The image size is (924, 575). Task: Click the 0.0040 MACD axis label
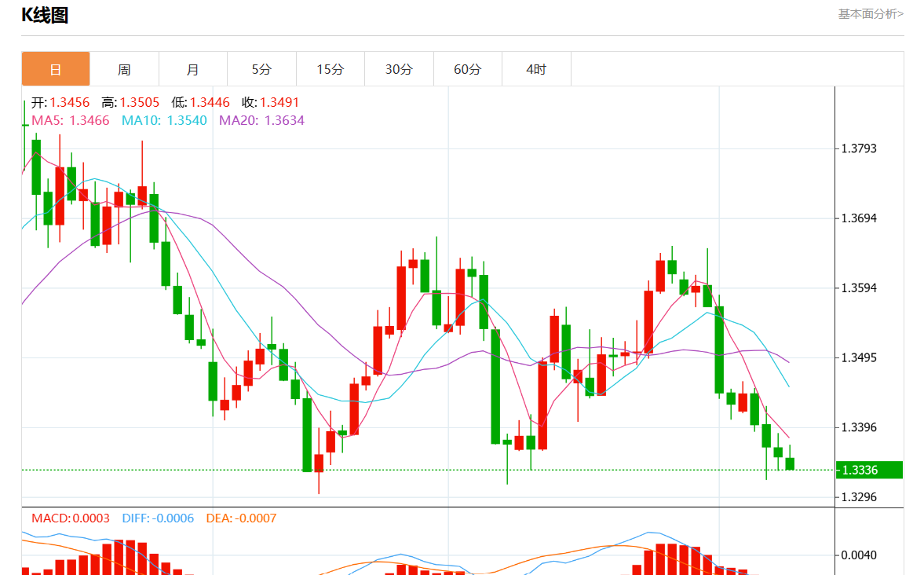click(x=859, y=555)
